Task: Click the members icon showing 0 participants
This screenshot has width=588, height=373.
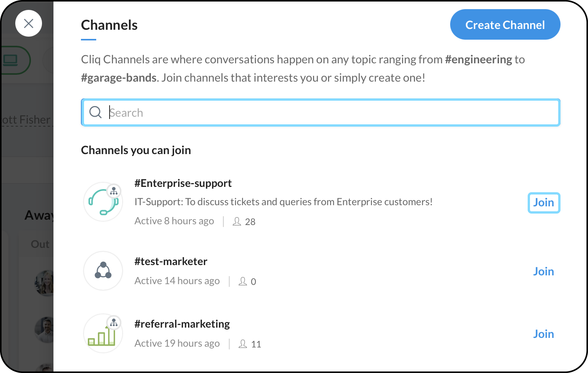Action: point(243,281)
